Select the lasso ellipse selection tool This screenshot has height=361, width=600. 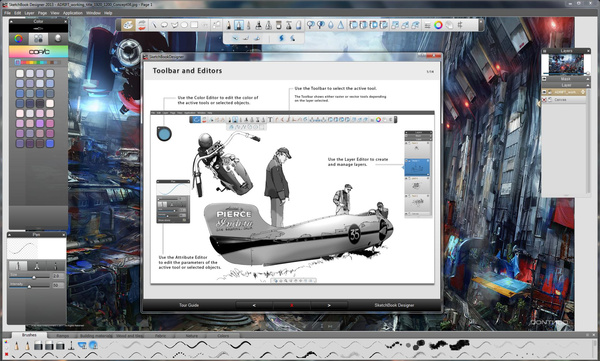click(164, 25)
